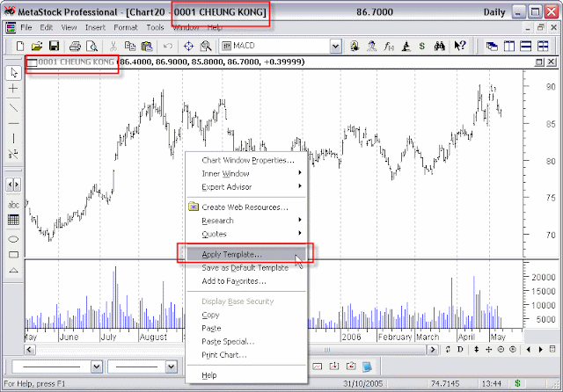Image resolution: width=563 pixels, height=392 pixels.
Task: Choose Chart Window Properties menu item
Action: coord(246,160)
